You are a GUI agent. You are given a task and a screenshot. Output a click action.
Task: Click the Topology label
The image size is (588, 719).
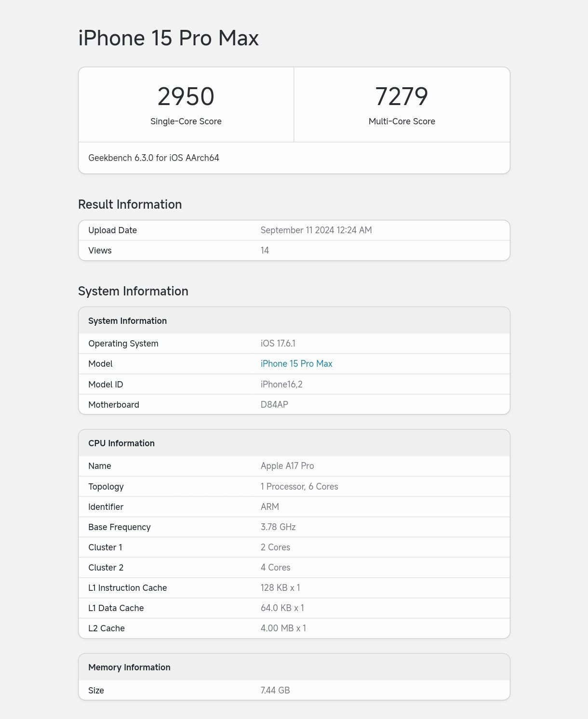(x=106, y=487)
